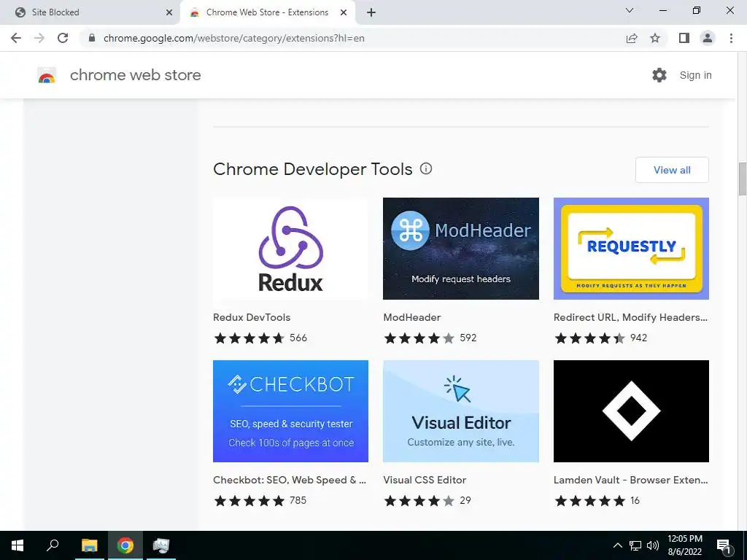Switch to the Site Blocked tab

pos(89,12)
